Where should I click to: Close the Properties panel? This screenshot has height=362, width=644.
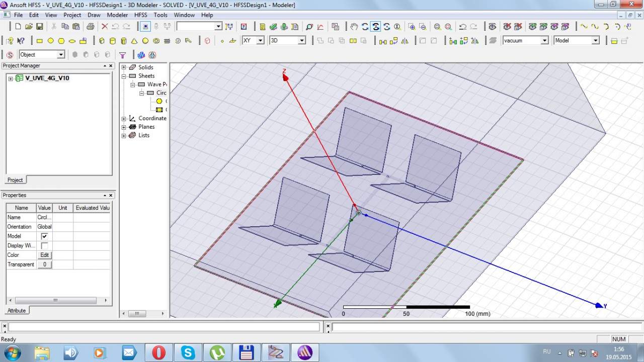[111, 195]
